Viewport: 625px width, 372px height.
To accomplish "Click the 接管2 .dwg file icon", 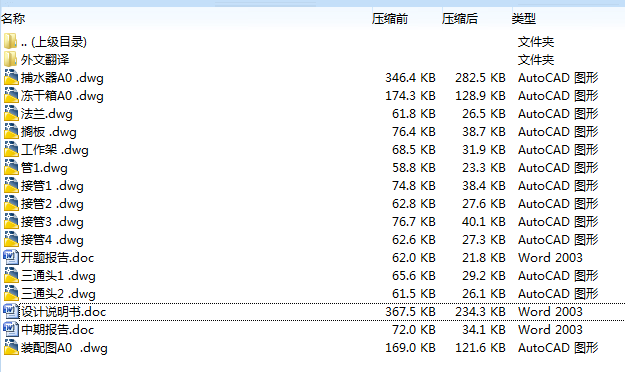I will [11, 203].
